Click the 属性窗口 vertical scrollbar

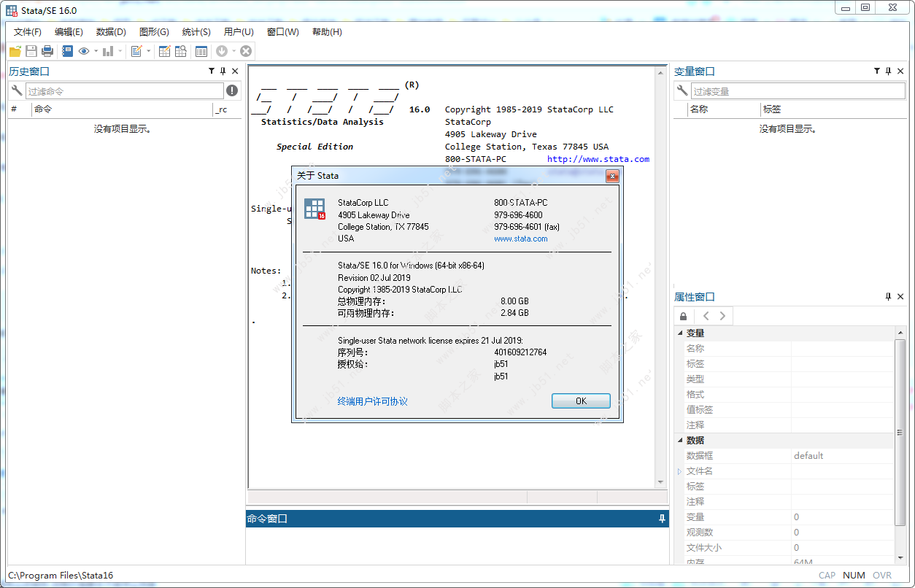click(900, 433)
